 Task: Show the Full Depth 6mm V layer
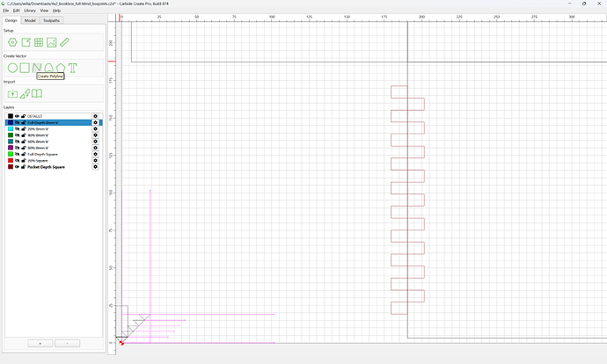click(x=17, y=122)
